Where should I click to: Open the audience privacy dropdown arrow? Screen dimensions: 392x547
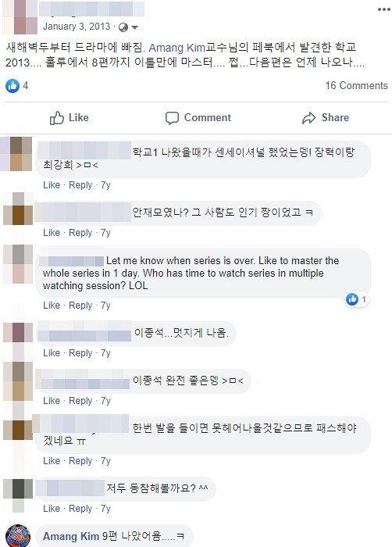134,27
